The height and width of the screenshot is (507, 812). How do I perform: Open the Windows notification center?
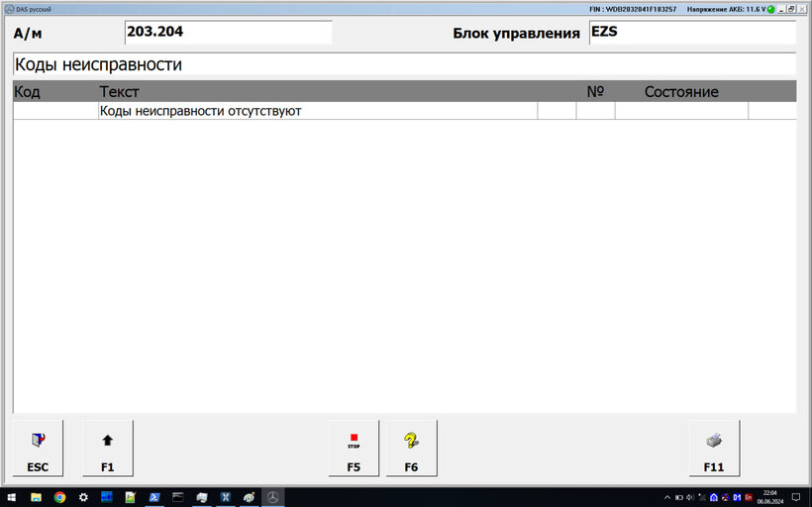pos(796,498)
